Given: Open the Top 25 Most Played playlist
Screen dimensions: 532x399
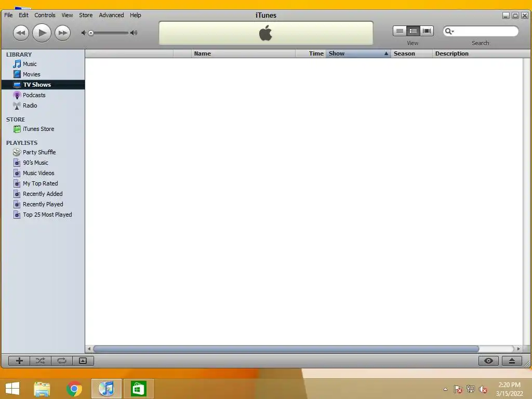Looking at the screenshot, I should pos(43,215).
